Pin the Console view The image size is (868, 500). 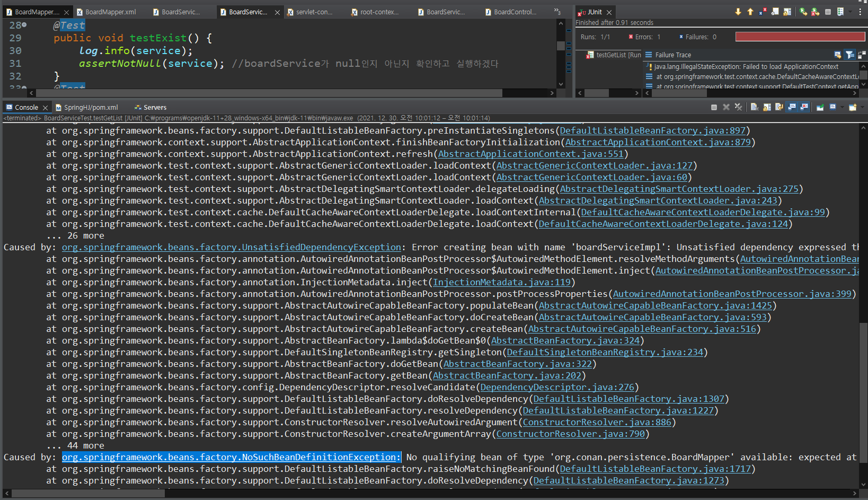[x=820, y=107]
